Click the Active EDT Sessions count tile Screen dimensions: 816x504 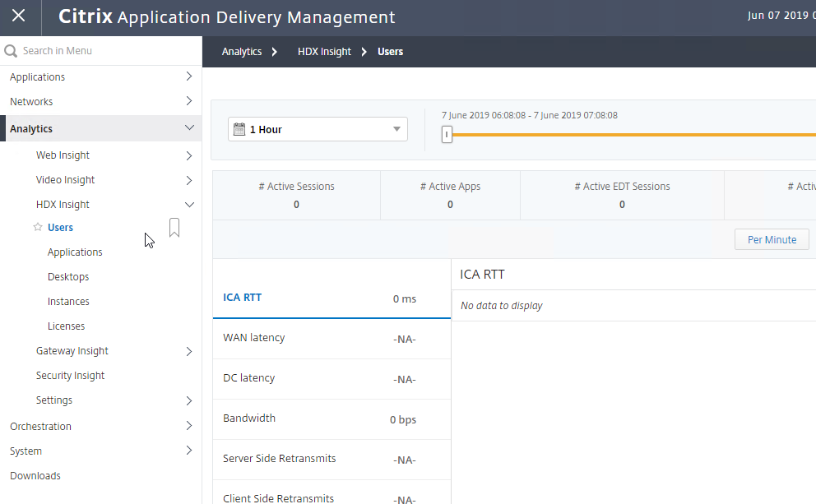click(622, 195)
